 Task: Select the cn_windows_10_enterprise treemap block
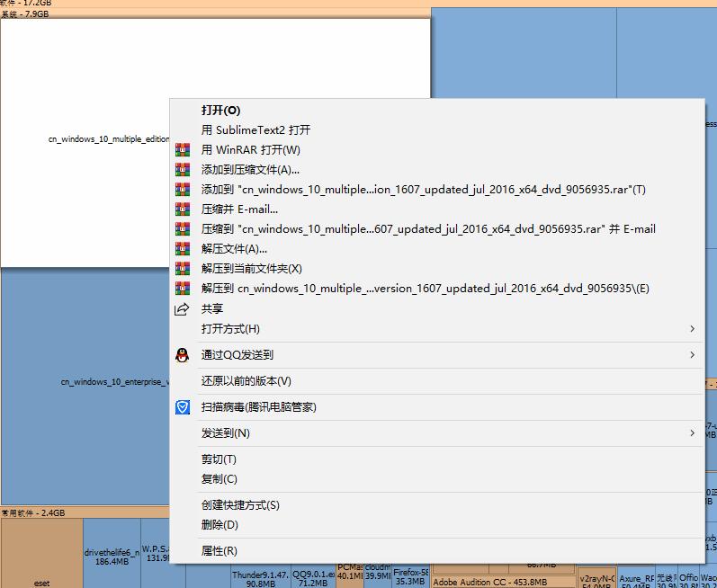(x=85, y=386)
